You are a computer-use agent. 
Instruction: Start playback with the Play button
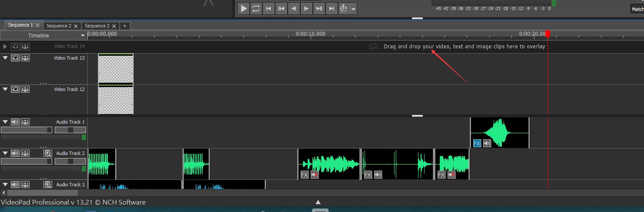244,8
